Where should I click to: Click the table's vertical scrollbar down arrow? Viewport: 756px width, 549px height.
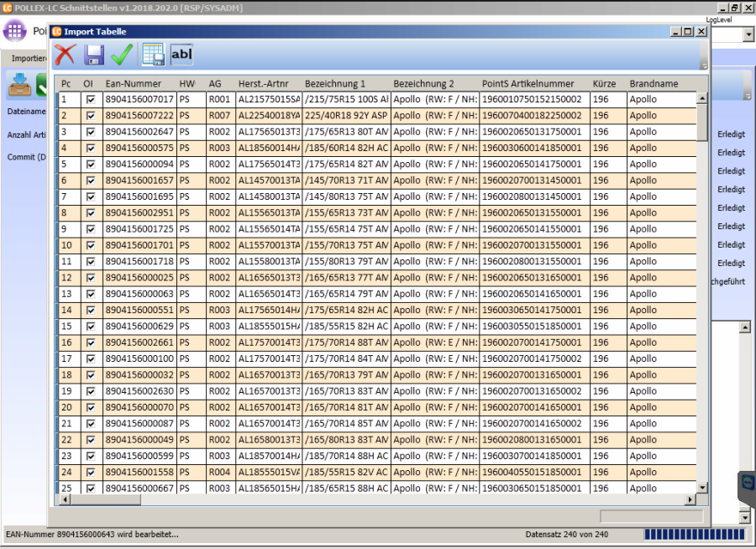click(702, 489)
